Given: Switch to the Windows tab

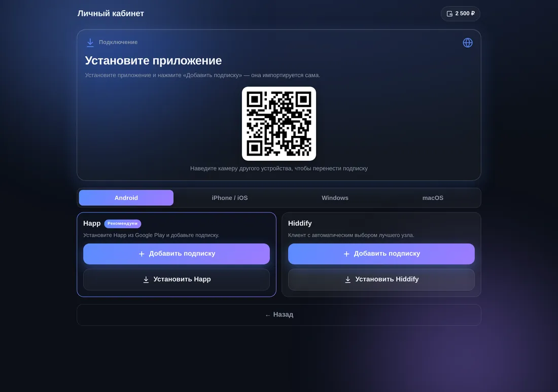Looking at the screenshot, I should click(x=335, y=198).
